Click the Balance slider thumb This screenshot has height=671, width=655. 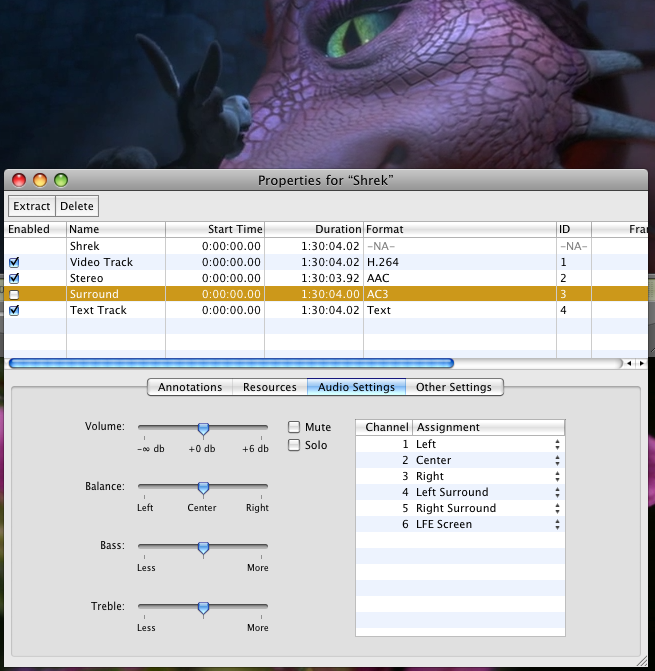203,488
